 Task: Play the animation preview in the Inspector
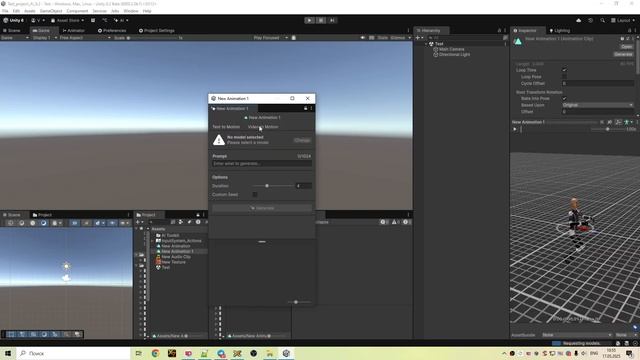coord(515,129)
